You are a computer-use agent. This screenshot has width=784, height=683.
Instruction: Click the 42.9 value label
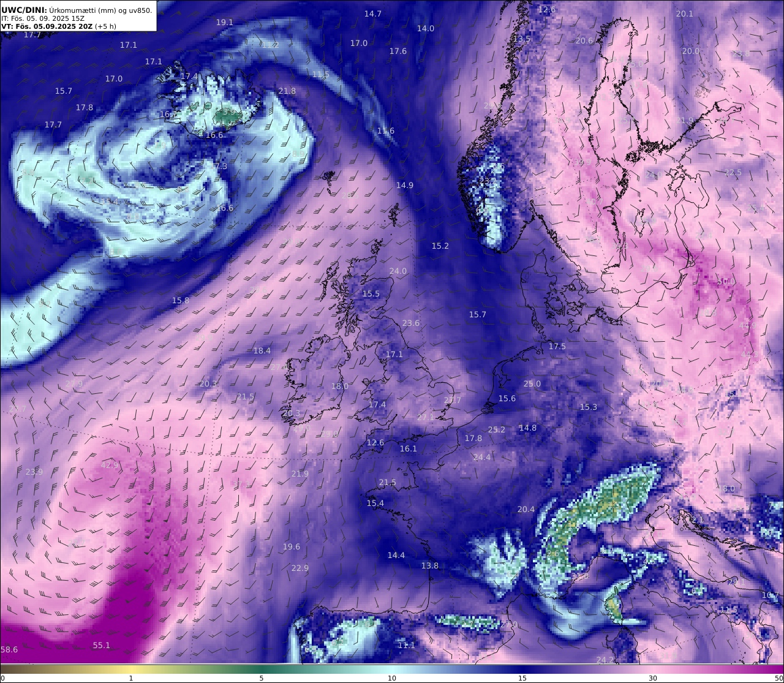[x=110, y=465]
